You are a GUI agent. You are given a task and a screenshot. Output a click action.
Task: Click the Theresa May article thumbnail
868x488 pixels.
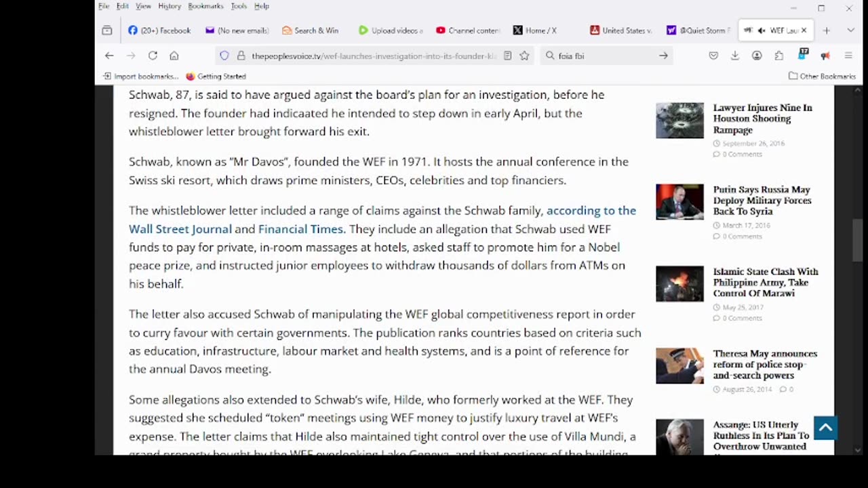click(679, 366)
